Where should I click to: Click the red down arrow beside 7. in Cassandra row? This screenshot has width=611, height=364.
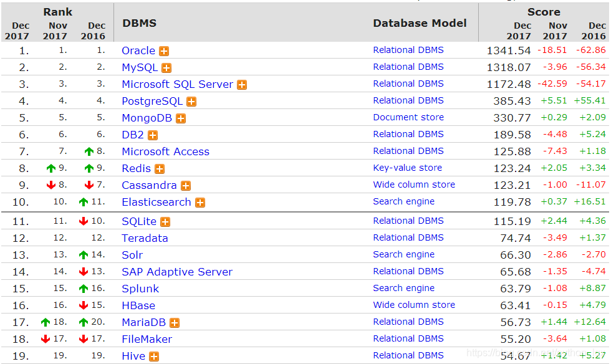[x=89, y=184]
